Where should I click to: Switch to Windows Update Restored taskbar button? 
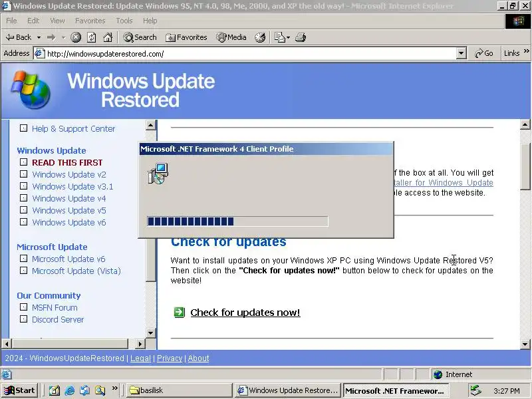tap(288, 390)
